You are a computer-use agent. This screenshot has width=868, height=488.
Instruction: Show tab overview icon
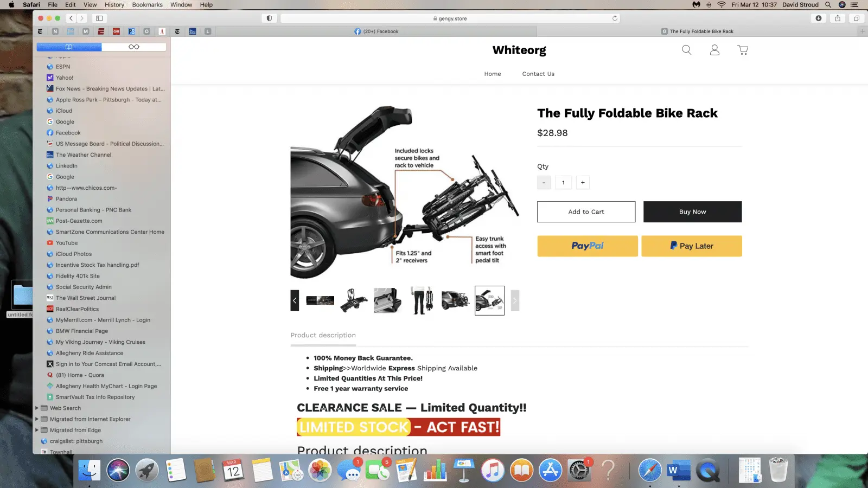coord(857,18)
